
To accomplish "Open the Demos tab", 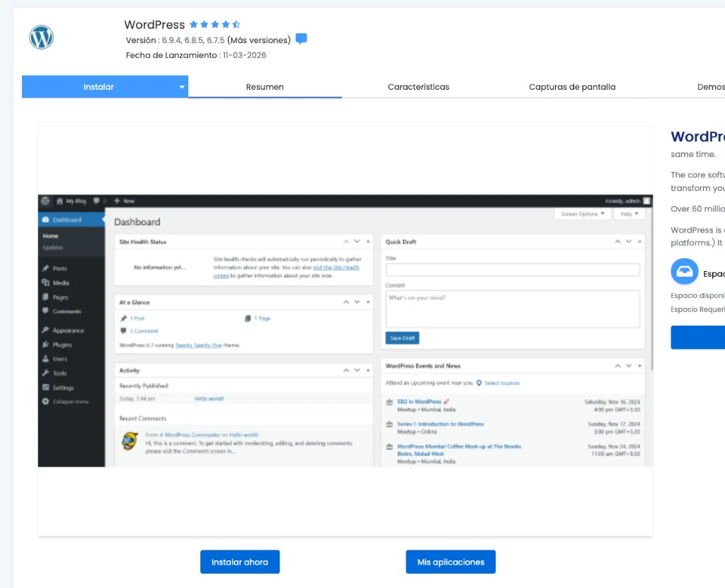I will [x=711, y=87].
